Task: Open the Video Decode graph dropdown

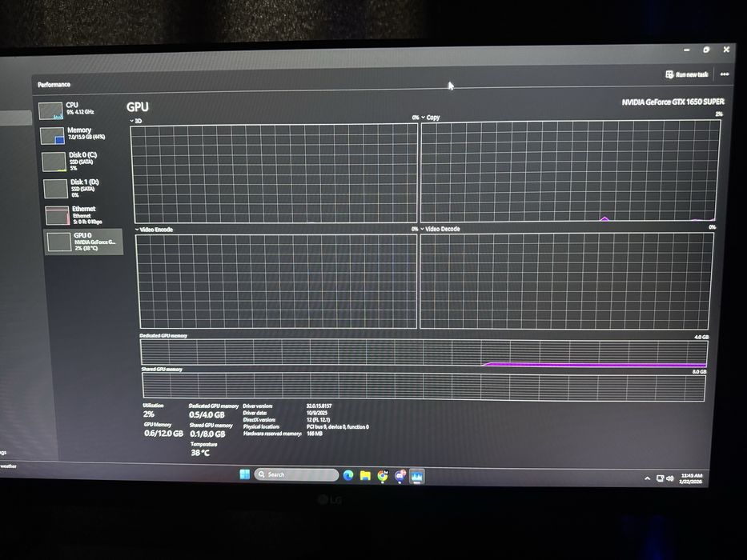Action: 440,229
